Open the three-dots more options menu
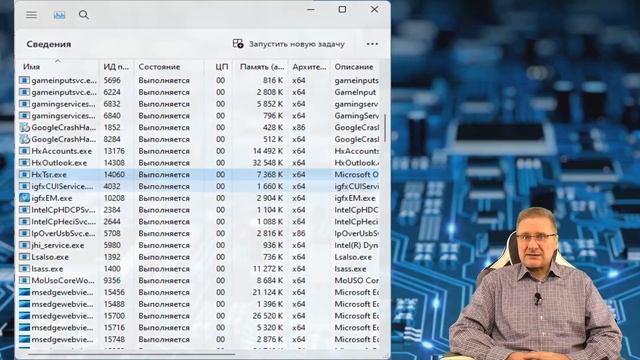640x360 pixels. [x=372, y=44]
